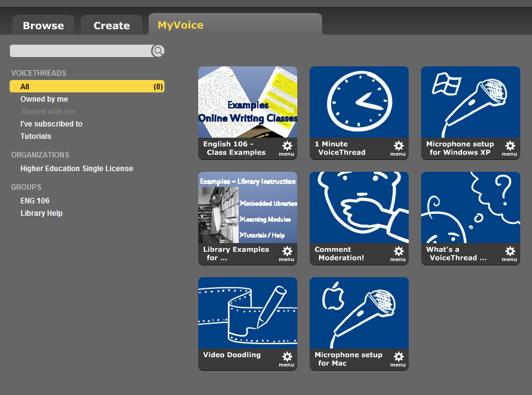This screenshot has width=532, height=395.
Task: Show VoiceThreads I've subscribed to
Action: (51, 123)
